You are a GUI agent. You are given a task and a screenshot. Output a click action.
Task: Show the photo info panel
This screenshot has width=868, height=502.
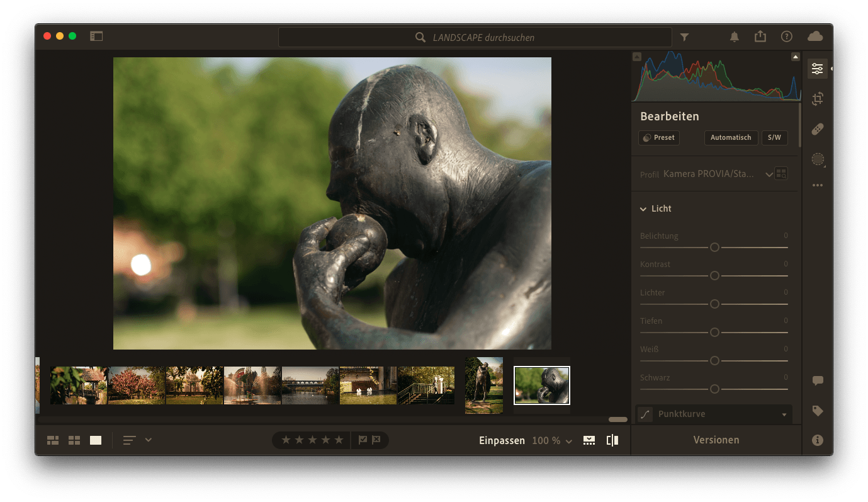point(817,440)
